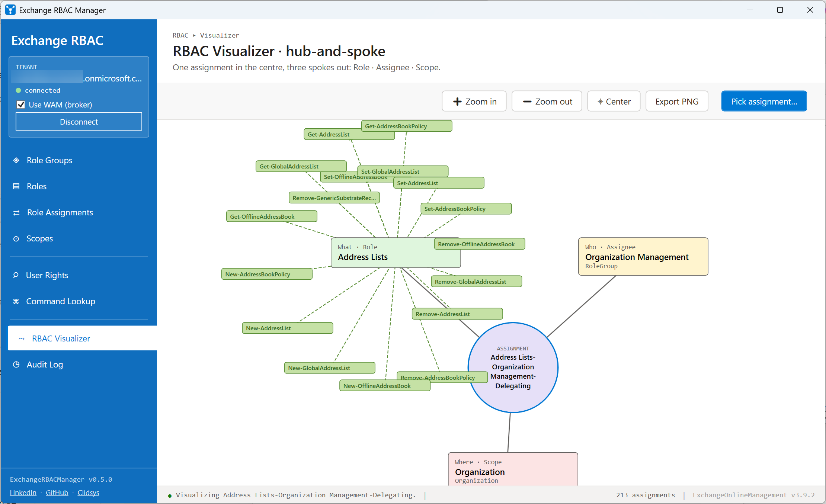This screenshot has height=504, width=826.
Task: Click the Remove-GenericSubstrateRec... node
Action: pos(334,198)
